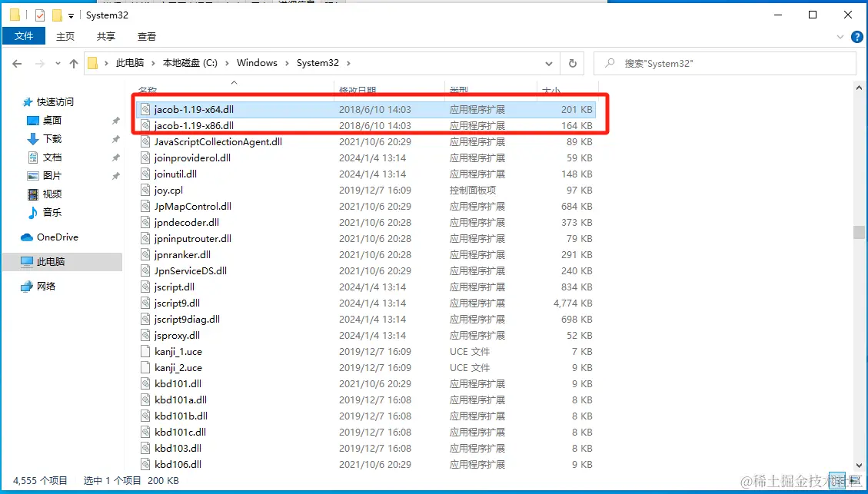Open 图片 in the navigation pane
Screen dimensions: 868x494
click(52, 176)
